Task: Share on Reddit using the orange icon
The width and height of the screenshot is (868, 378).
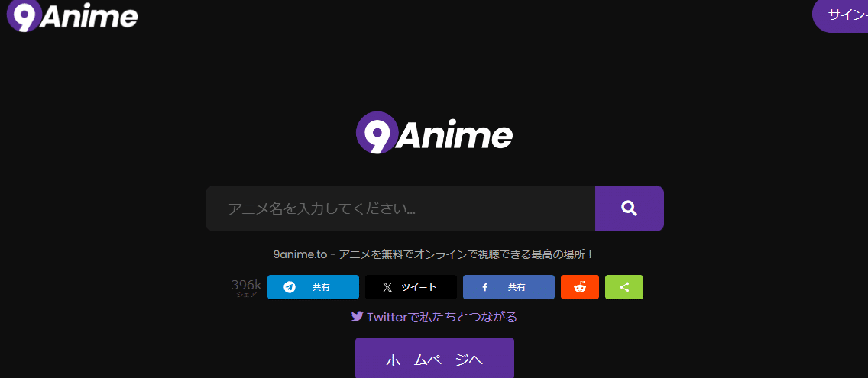Action: coord(580,287)
